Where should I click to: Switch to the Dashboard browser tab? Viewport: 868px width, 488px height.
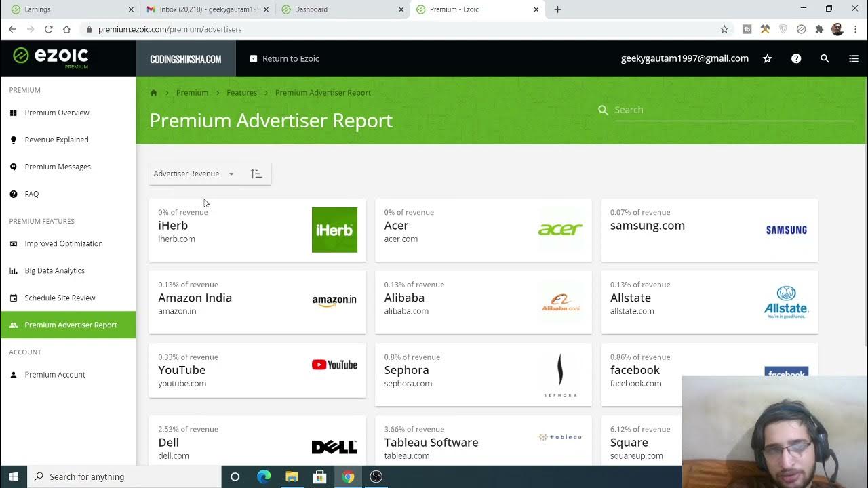pyautogui.click(x=339, y=9)
